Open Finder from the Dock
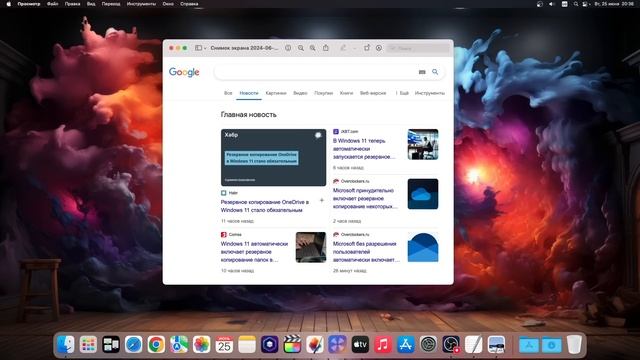 tap(66, 344)
